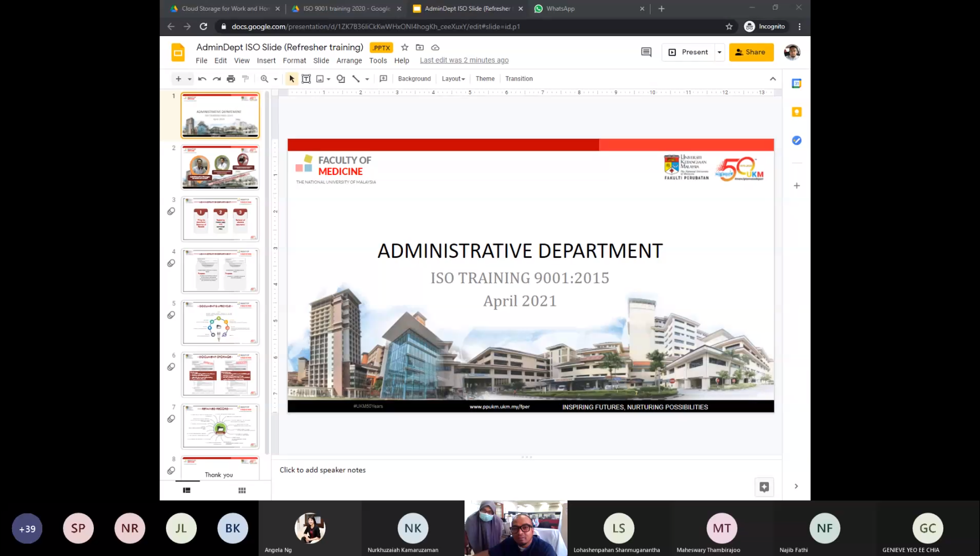
Task: Star the AdminDept ISO Slide presentation
Action: [x=404, y=47]
